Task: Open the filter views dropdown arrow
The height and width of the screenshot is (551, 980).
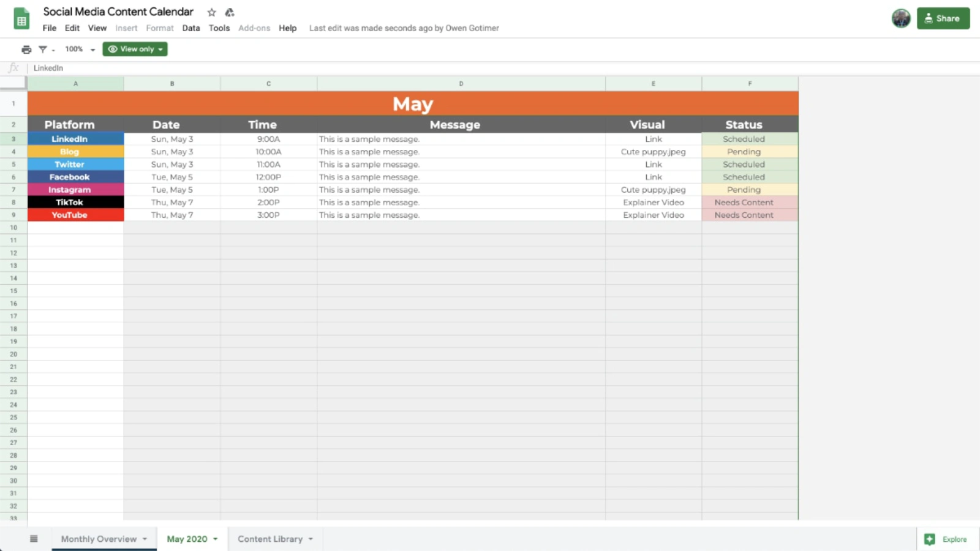Action: click(53, 50)
